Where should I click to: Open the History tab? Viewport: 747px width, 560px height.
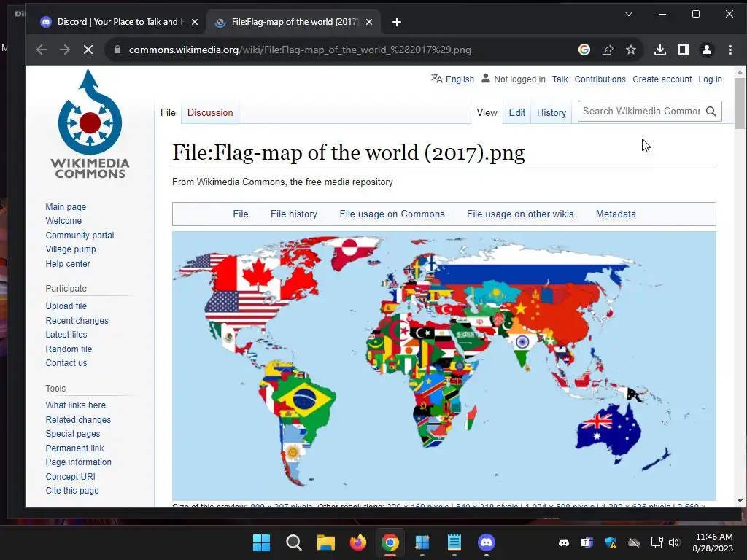[x=551, y=112]
